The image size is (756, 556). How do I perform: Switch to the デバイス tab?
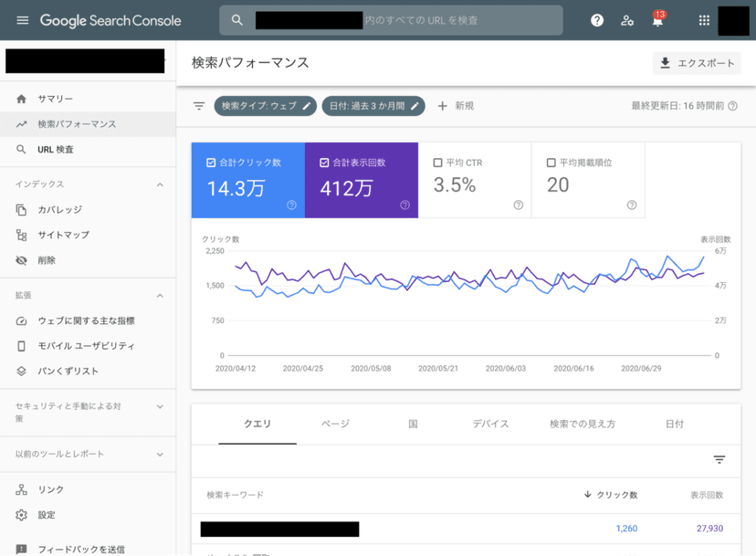pyautogui.click(x=490, y=424)
